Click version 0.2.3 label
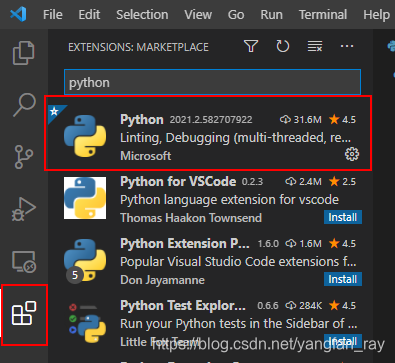Viewport: 395px width, 363px height. click(252, 182)
